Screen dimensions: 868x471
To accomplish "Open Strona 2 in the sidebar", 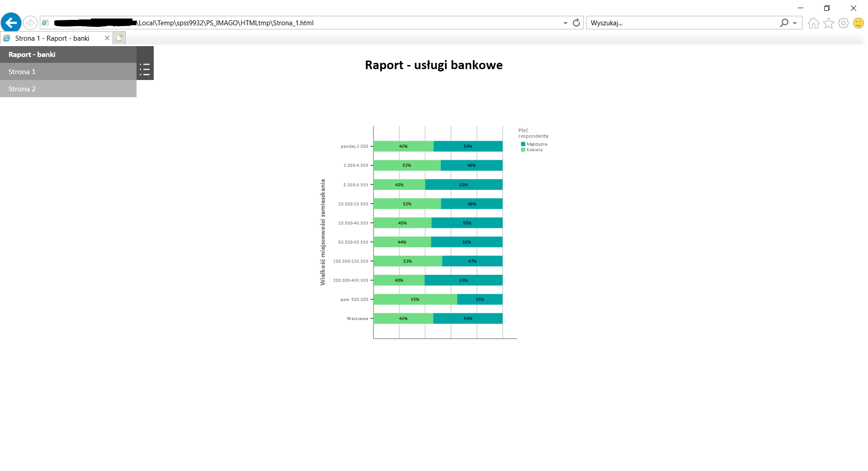I will click(68, 89).
